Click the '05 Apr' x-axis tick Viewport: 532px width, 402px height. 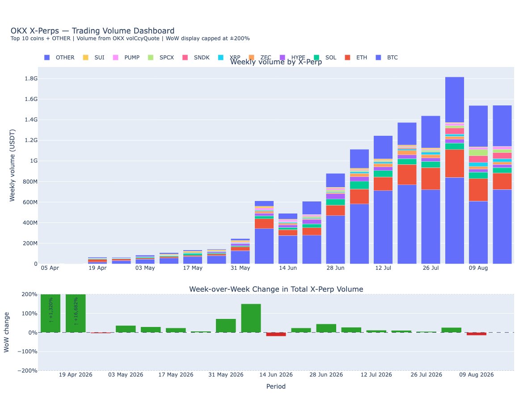tap(50, 268)
